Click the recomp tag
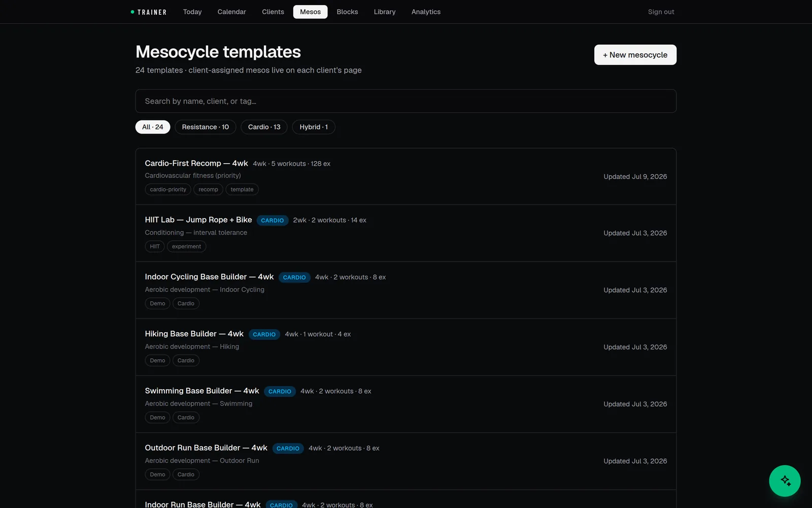Image resolution: width=812 pixels, height=508 pixels. coord(208,189)
